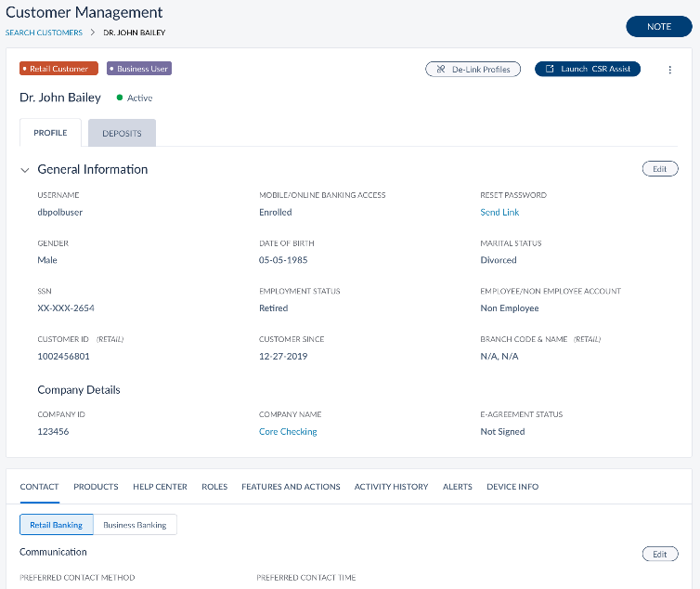Launch CSR Assist
Image resolution: width=700 pixels, height=589 pixels.
(x=587, y=70)
